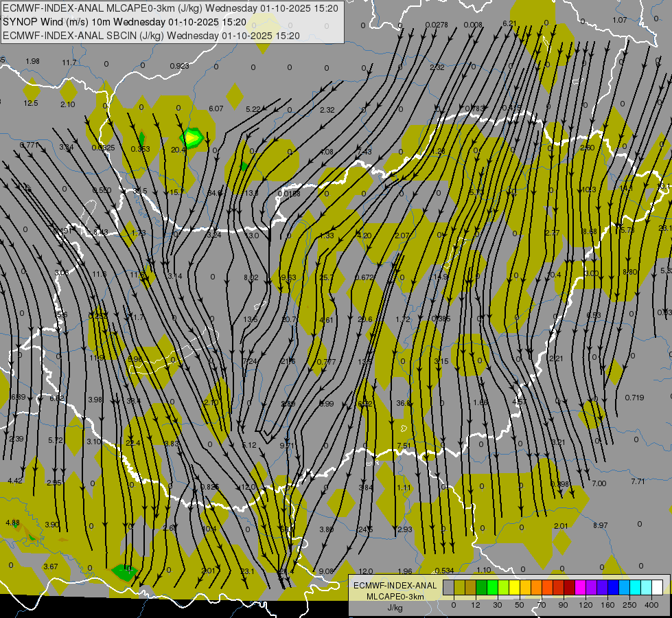Click the gray swatch in the MLCAPE legend

[x=448, y=587]
